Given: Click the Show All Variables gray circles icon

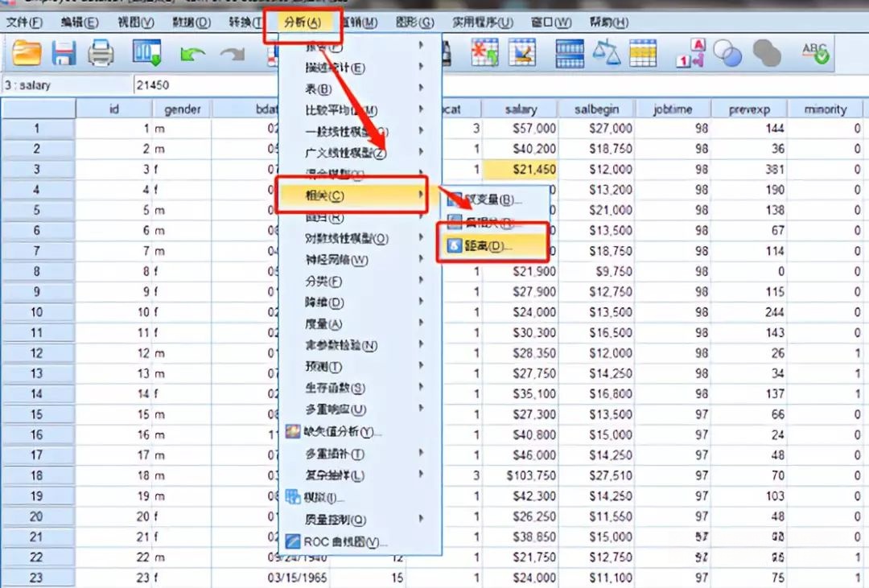Looking at the screenshot, I should 767,54.
